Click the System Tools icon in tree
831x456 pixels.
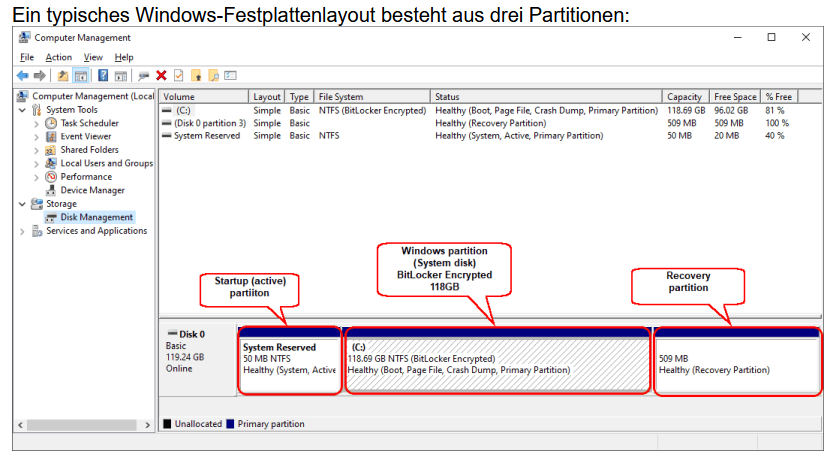coord(37,110)
